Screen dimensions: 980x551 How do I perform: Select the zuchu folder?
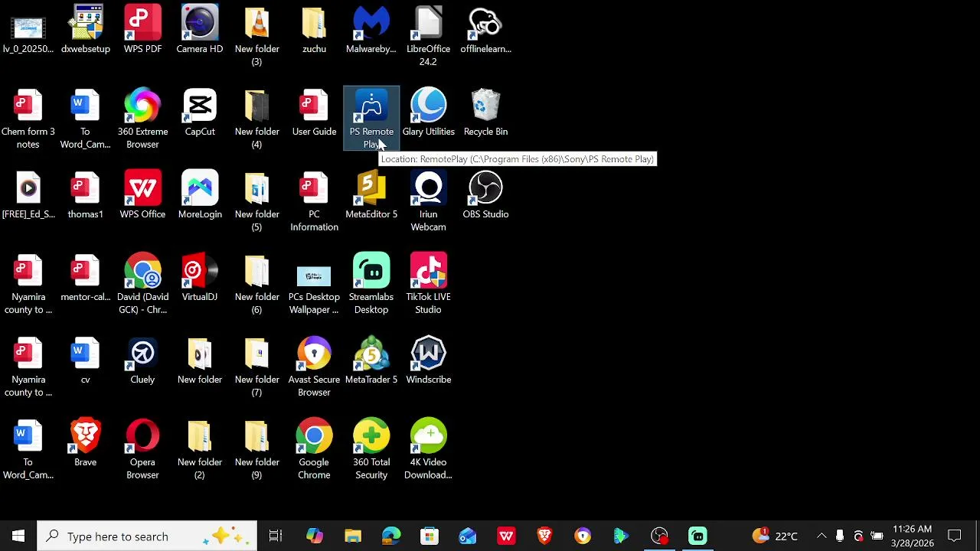pos(314,31)
